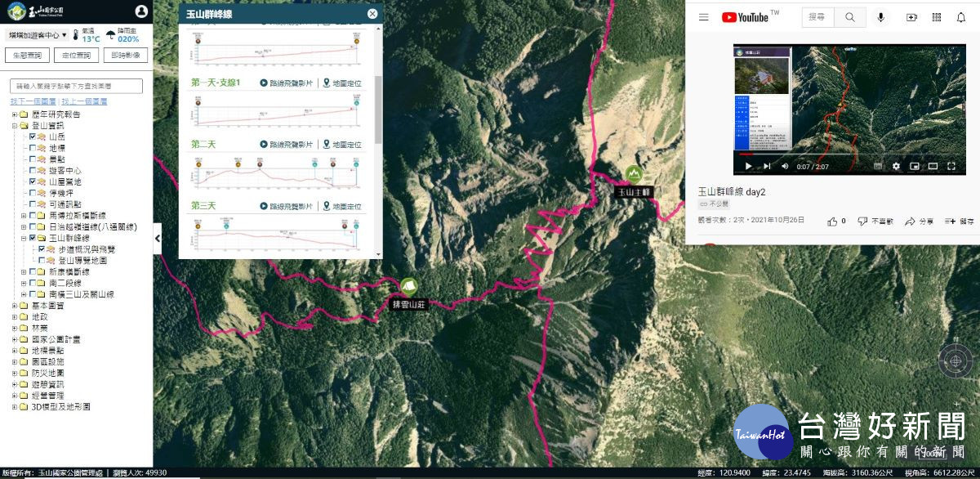
Task: Click the 排雲山莊 lodge marker on map
Action: pyautogui.click(x=409, y=286)
